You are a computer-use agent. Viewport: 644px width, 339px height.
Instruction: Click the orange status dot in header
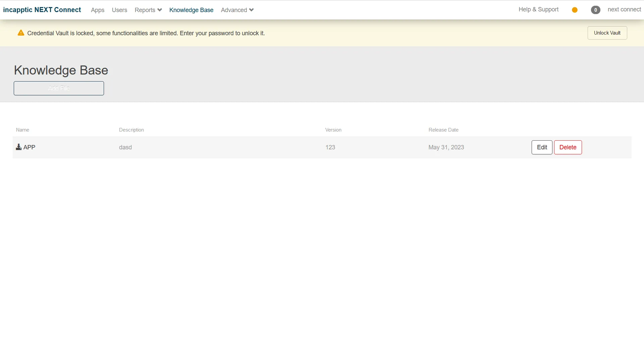pos(575,10)
